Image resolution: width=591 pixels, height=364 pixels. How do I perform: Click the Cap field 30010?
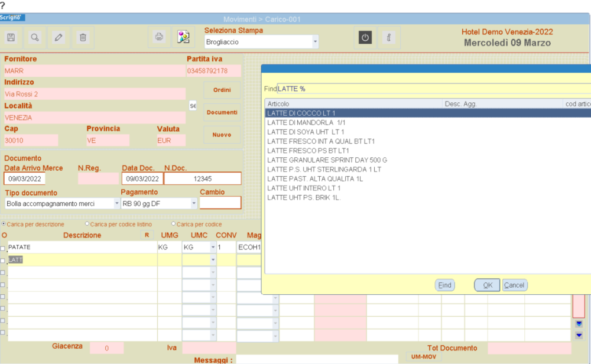click(31, 141)
